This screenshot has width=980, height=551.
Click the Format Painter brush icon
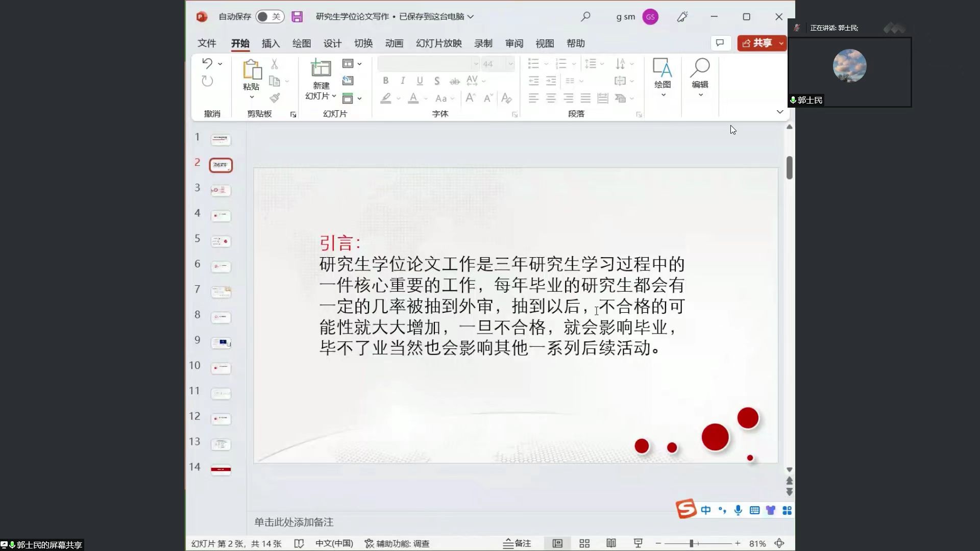pos(275,97)
